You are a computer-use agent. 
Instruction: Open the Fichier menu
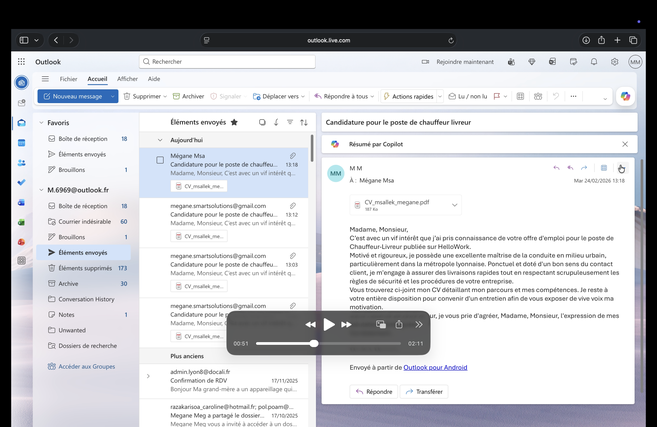[x=68, y=79]
